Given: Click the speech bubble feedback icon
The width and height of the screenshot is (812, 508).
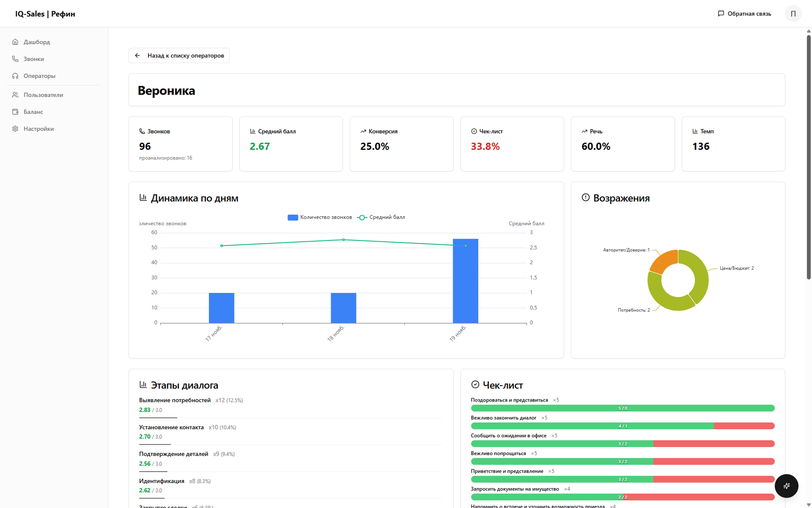Looking at the screenshot, I should pyautogui.click(x=721, y=14).
